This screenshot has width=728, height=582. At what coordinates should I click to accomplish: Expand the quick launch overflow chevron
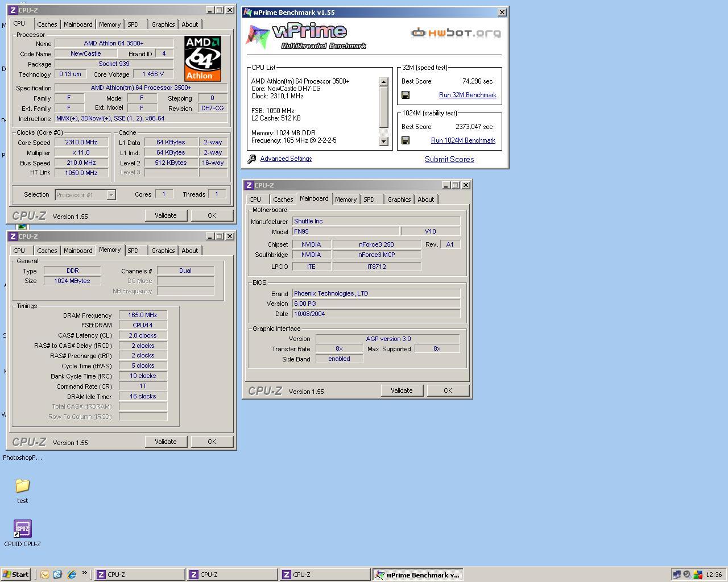(x=85, y=573)
